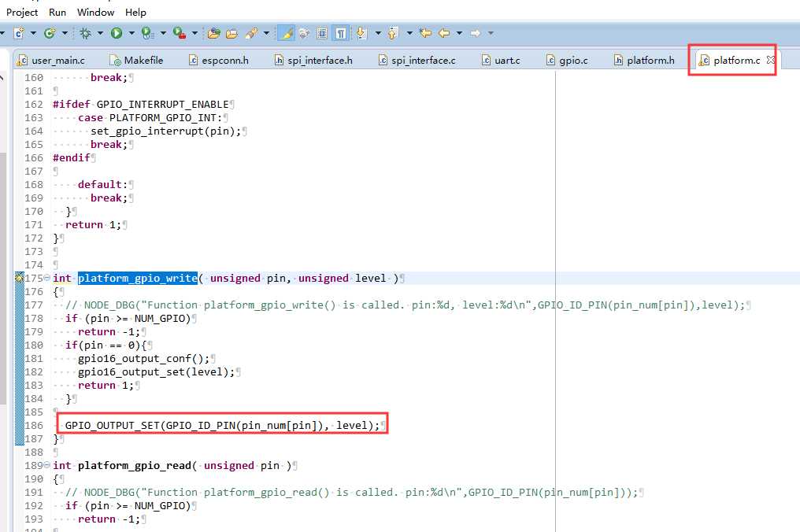Image resolution: width=800 pixels, height=532 pixels.
Task: Click case PLATFORM_GPIO_INT: on line 163
Action: tap(150, 118)
